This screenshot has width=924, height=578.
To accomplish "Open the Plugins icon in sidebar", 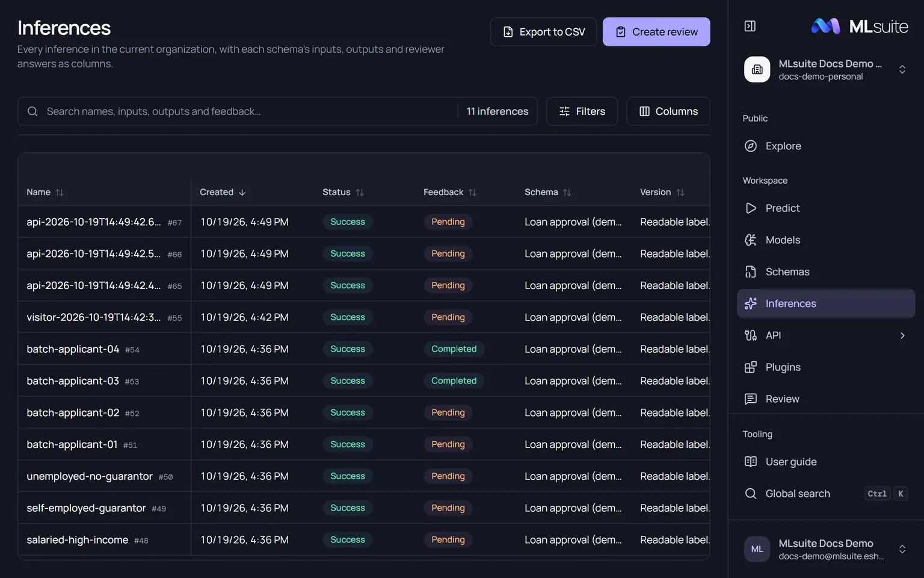I will click(750, 367).
